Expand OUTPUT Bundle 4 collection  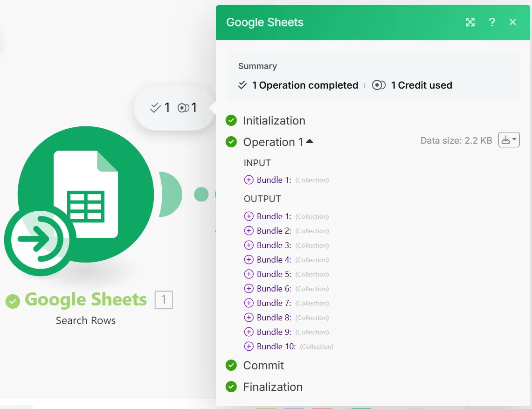[x=249, y=260]
